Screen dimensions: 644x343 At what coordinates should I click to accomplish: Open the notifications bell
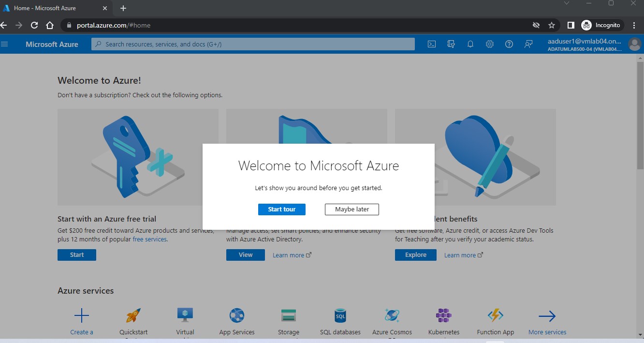(x=470, y=44)
